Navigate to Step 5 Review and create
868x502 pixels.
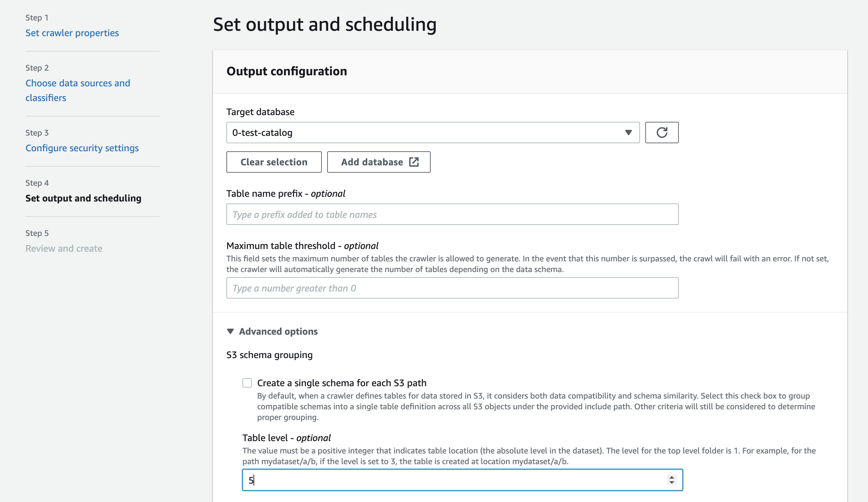tap(63, 247)
